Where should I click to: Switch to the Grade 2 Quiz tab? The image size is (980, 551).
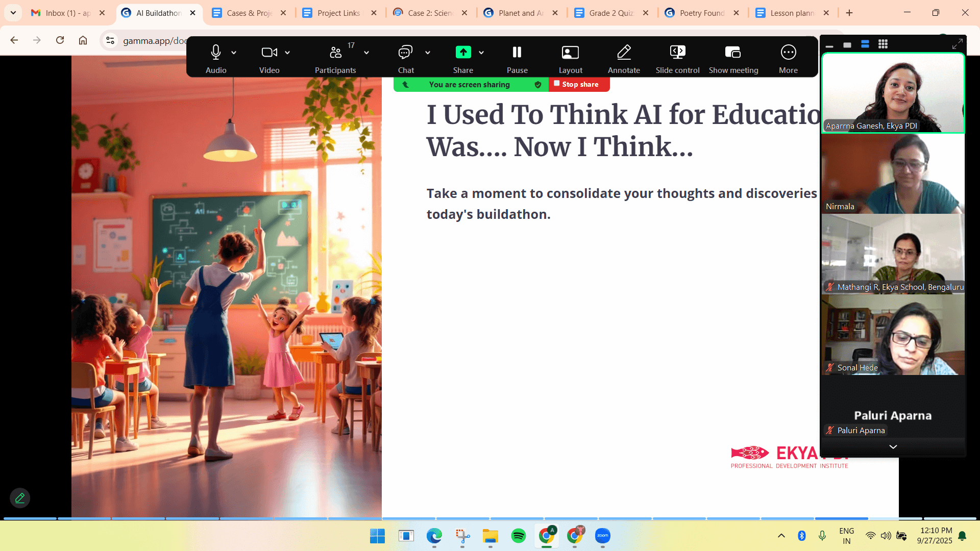[610, 13]
